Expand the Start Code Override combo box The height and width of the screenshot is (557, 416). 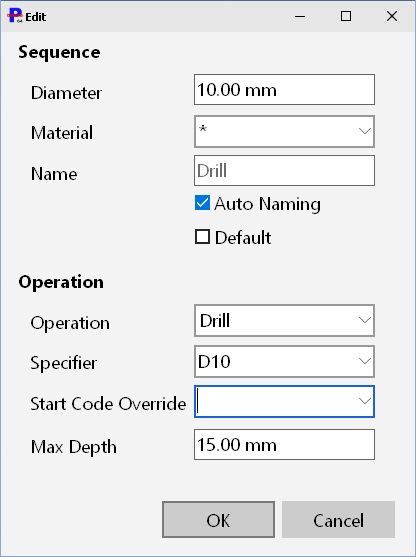pyautogui.click(x=364, y=401)
